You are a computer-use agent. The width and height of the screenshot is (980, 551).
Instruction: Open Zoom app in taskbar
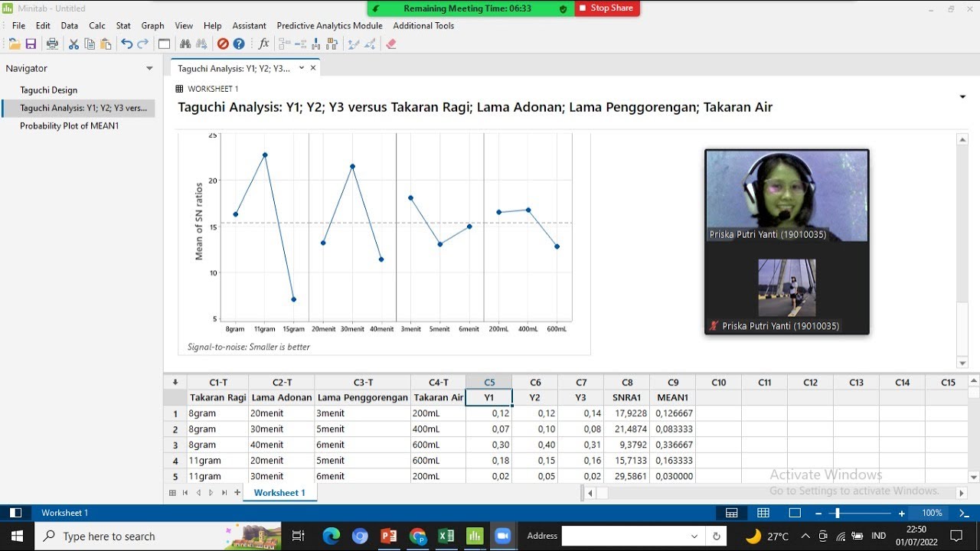[x=503, y=536]
